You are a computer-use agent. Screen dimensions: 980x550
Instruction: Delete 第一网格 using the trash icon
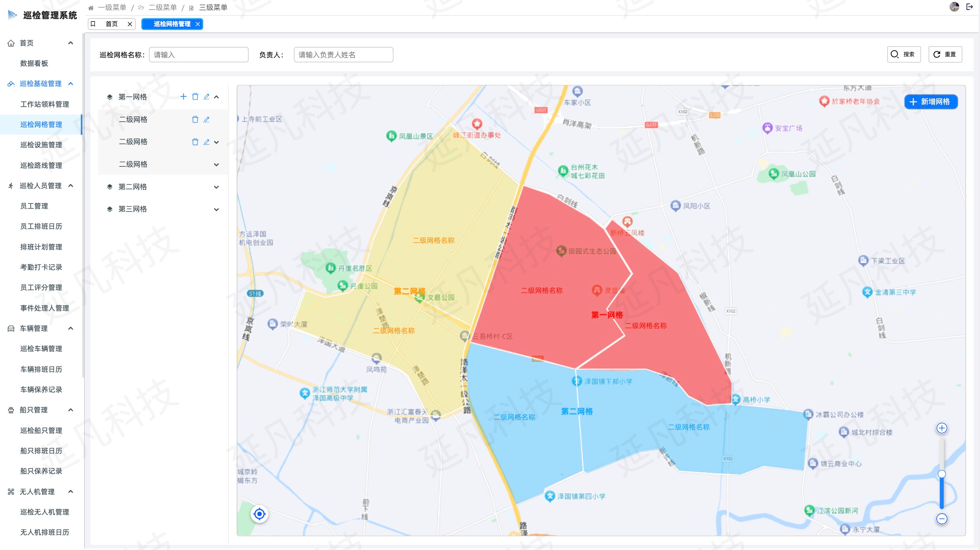[x=195, y=97]
